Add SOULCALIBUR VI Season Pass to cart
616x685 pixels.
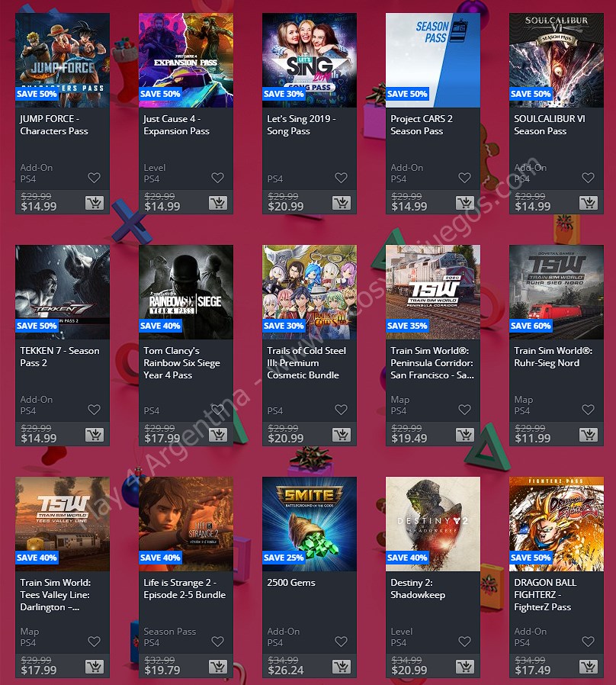(589, 203)
